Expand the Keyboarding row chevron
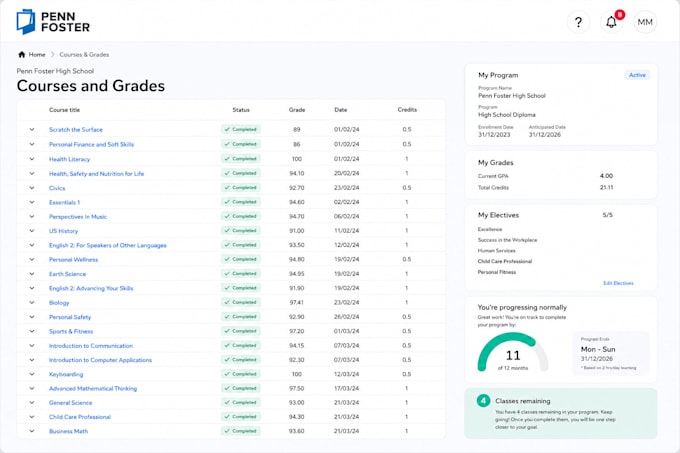 [x=32, y=374]
